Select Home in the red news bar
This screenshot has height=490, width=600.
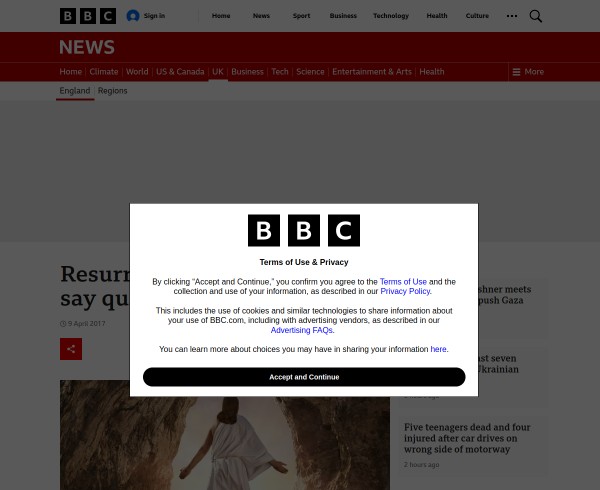coord(70,72)
